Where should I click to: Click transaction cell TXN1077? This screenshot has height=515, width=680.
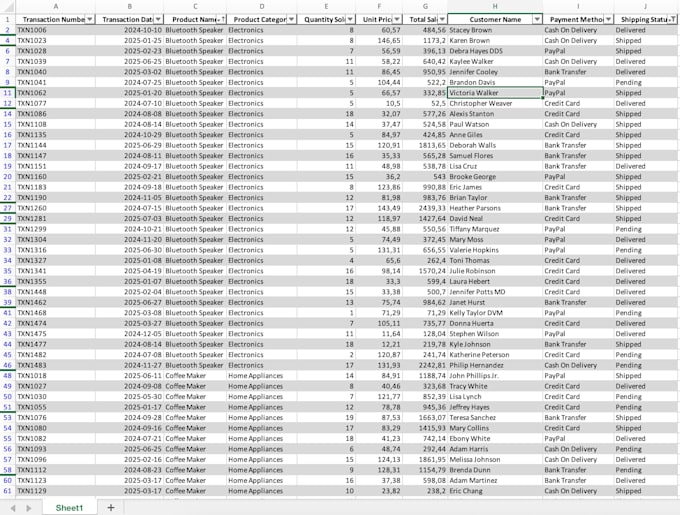(x=56, y=103)
